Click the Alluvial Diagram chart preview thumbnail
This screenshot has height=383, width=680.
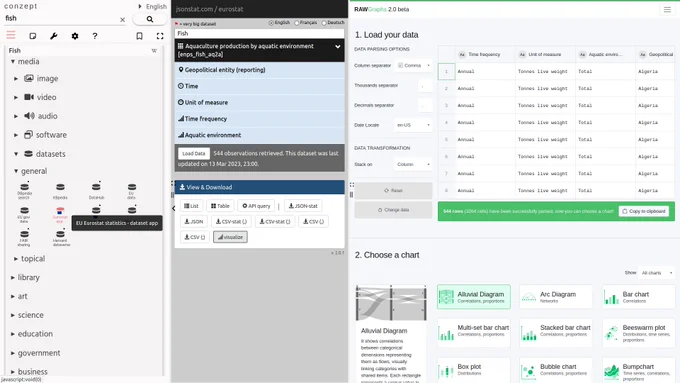391,302
